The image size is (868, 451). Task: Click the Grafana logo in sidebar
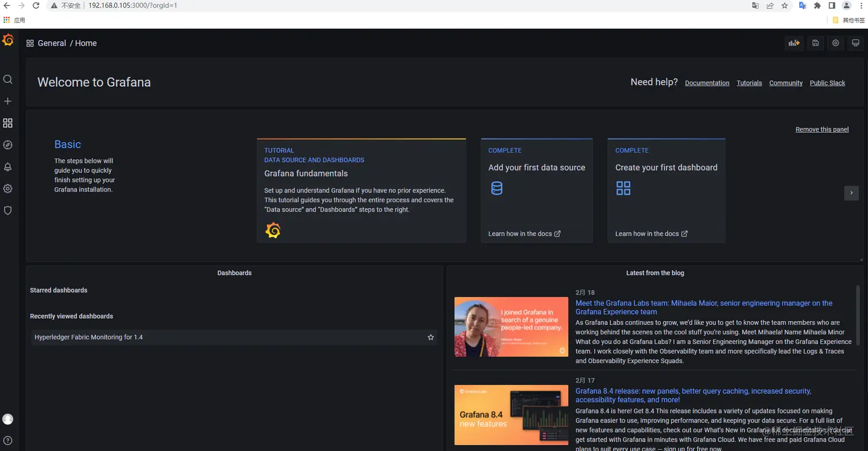coord(8,40)
